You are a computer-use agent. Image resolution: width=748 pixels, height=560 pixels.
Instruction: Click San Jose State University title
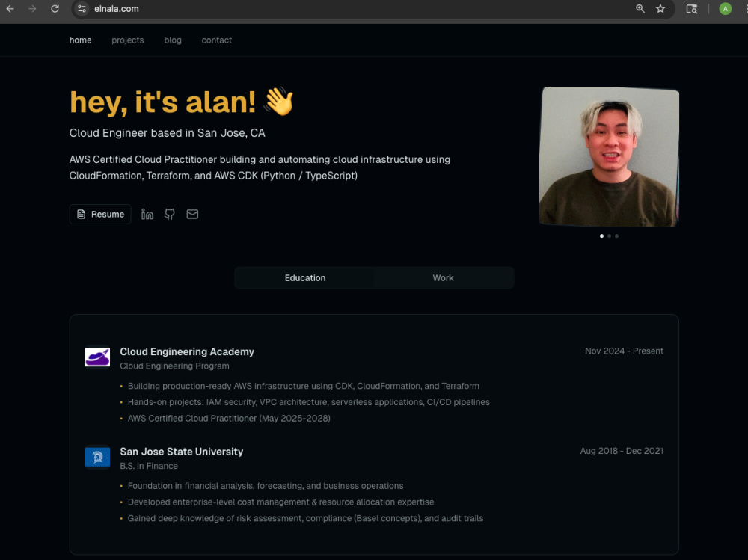coord(181,452)
